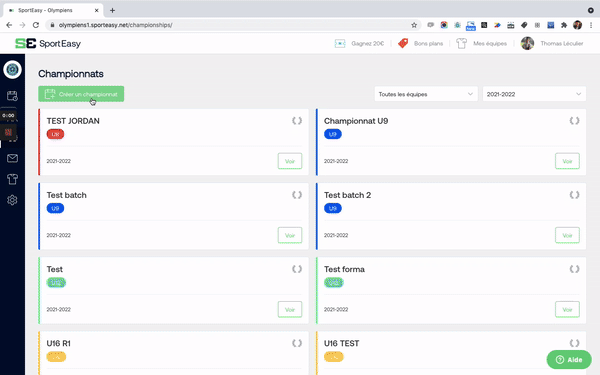Close the SportEasy browser tab
Screen dimensions: 600x375
96,10
